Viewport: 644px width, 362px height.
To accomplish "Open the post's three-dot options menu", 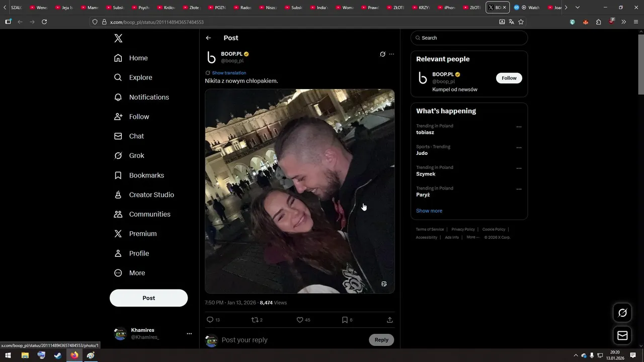I will tap(391, 54).
